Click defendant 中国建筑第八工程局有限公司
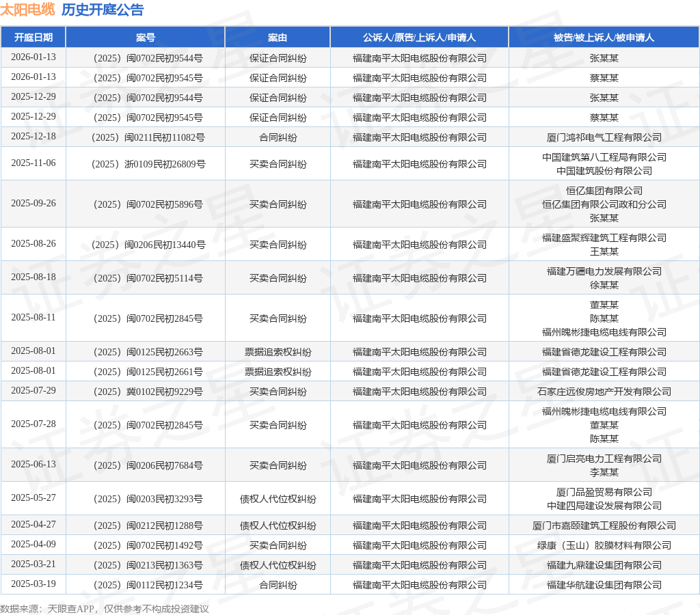Screen dimensions: 700x615 point(604,157)
